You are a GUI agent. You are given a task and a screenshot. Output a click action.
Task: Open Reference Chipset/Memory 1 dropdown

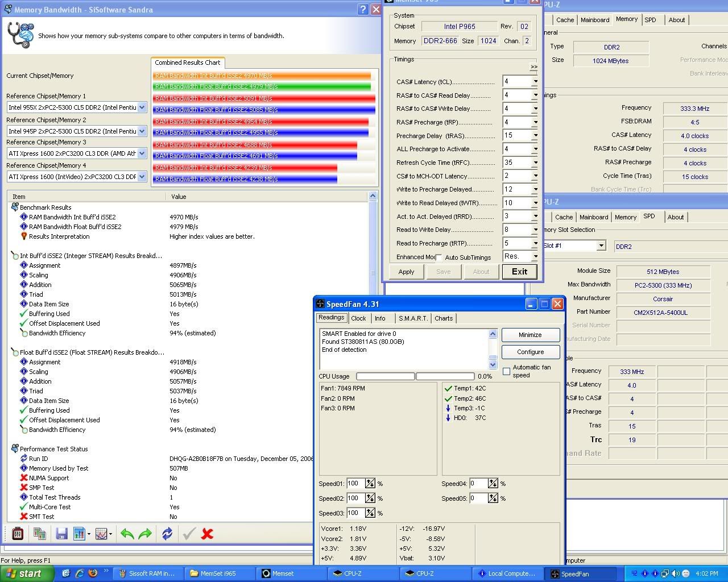click(x=142, y=107)
